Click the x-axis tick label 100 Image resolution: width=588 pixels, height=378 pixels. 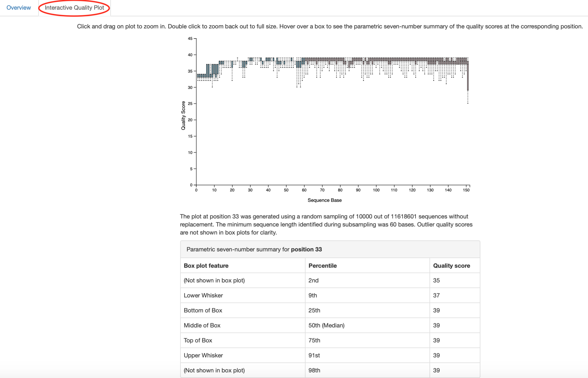click(x=376, y=190)
